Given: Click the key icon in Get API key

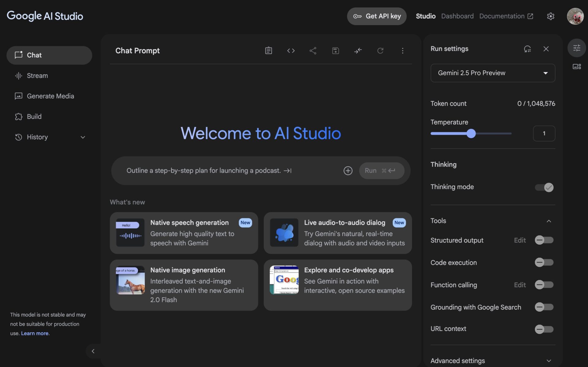Looking at the screenshot, I should point(357,16).
